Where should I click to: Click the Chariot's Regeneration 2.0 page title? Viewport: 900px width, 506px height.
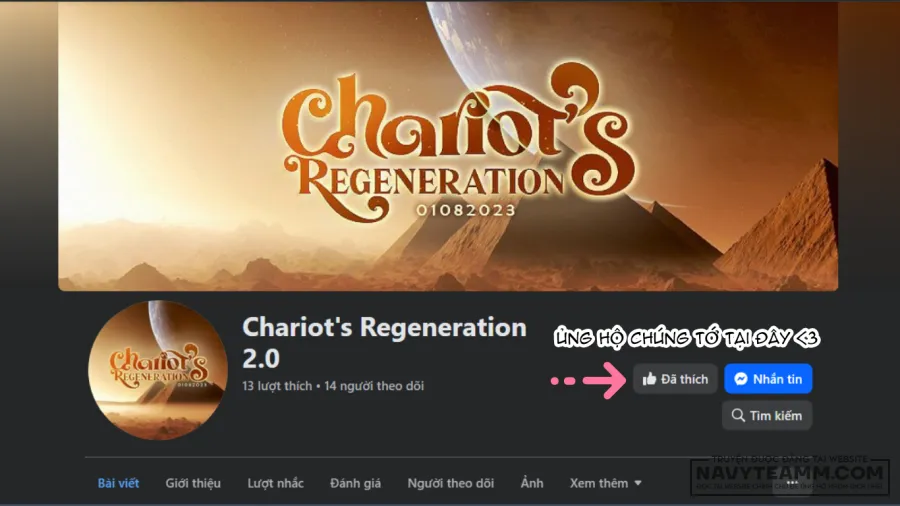pyautogui.click(x=384, y=342)
